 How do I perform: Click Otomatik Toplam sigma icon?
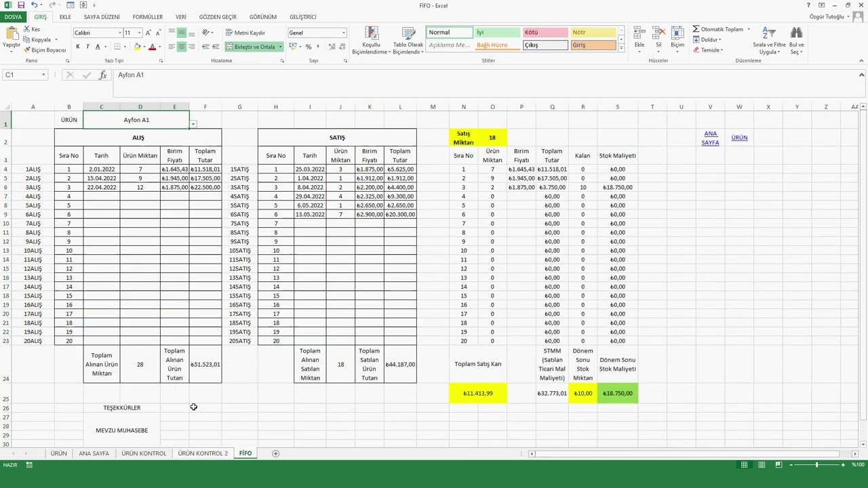point(696,29)
